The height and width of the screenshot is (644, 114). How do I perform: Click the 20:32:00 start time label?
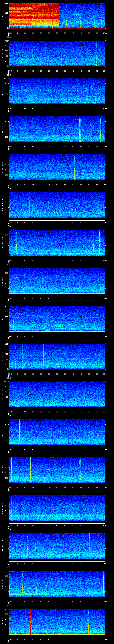pos(9,639)
